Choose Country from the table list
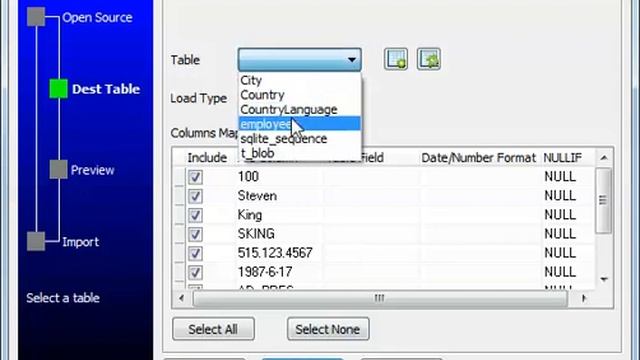Screen dimensions: 640x360 pos(299,95)
